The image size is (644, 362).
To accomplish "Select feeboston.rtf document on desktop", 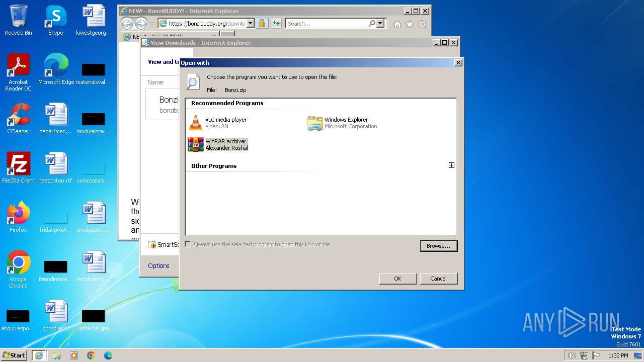I will (56, 168).
